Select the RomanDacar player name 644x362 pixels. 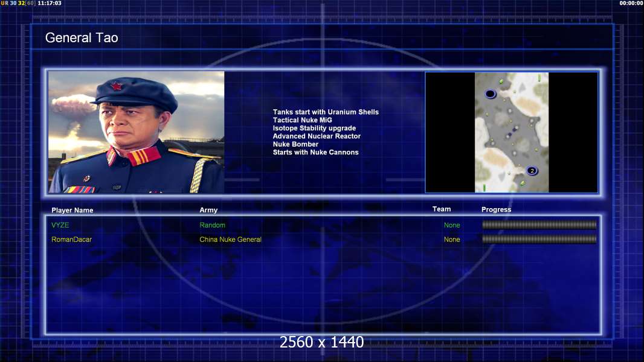coord(71,240)
